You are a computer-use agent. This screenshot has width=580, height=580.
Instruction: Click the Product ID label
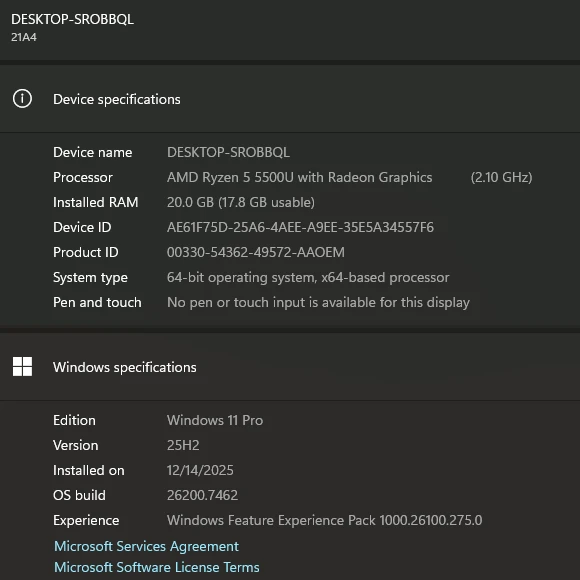point(86,252)
